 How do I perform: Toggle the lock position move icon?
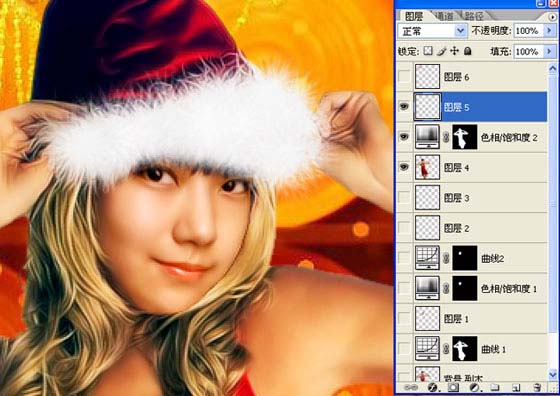[x=454, y=51]
